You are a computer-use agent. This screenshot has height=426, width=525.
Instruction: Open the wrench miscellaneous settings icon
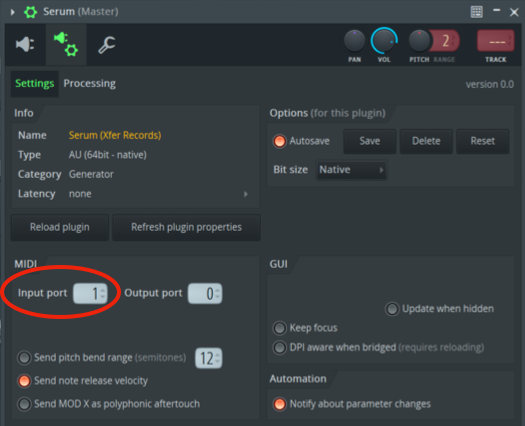pos(107,45)
